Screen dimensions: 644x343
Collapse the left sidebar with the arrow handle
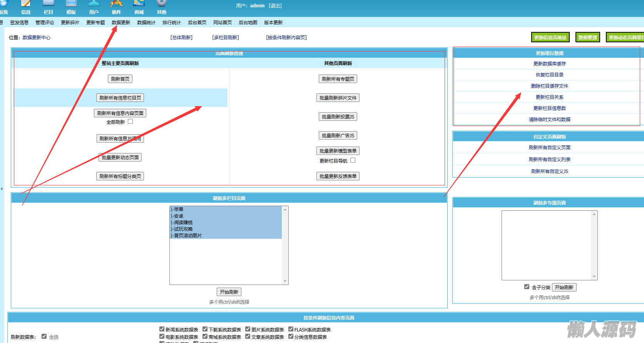click(2, 189)
